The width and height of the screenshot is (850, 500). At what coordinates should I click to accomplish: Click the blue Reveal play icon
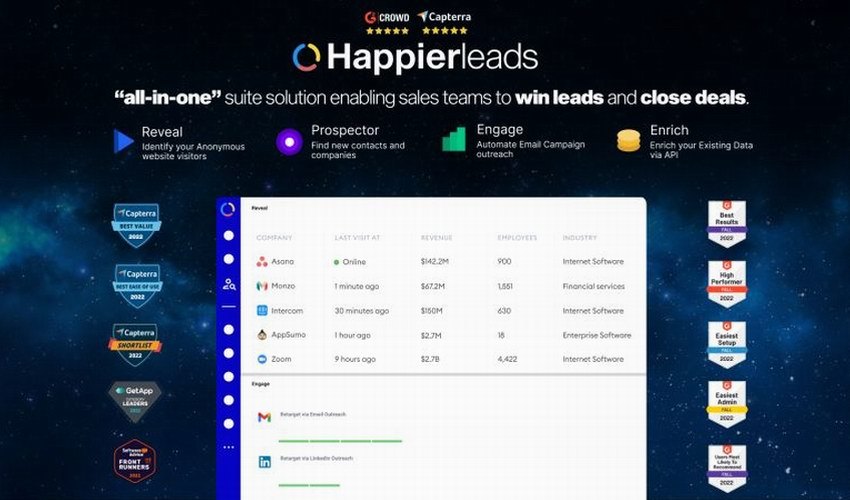pos(124,142)
